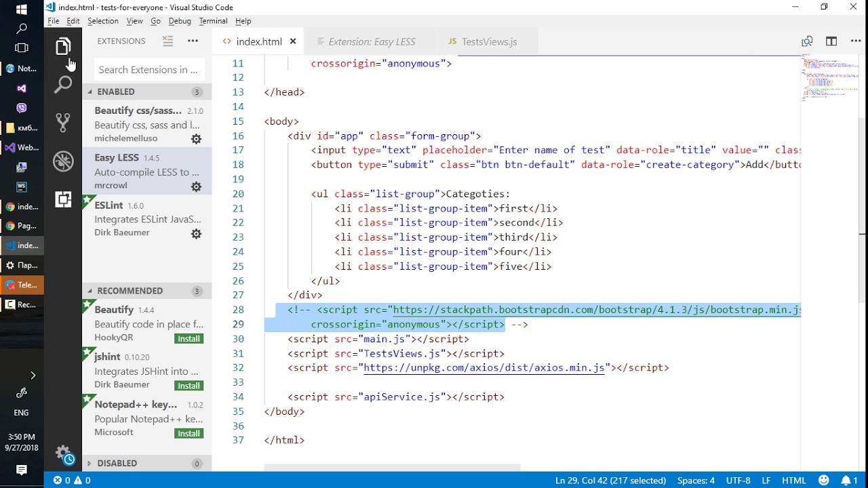The image size is (868, 488).
Task: Open the File menu
Action: tap(53, 21)
